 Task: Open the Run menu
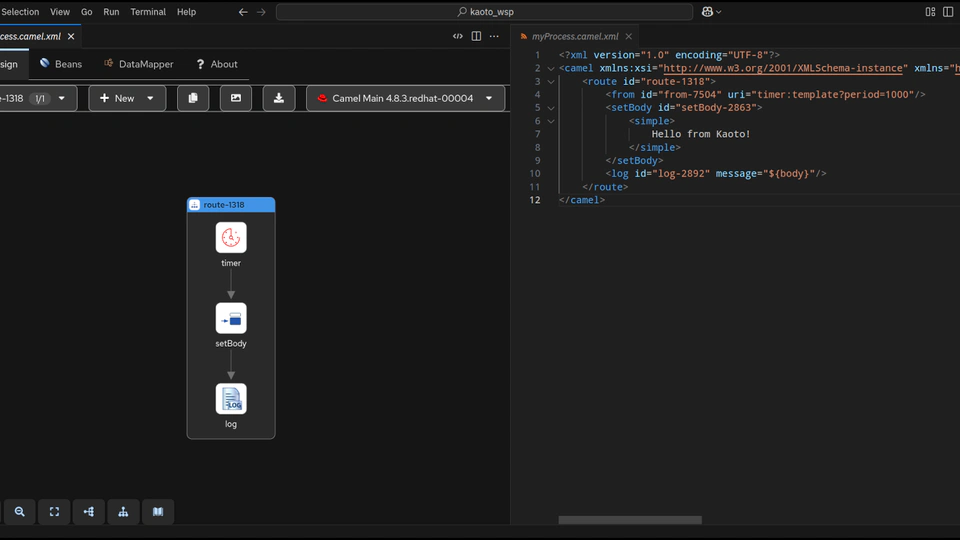[x=111, y=12]
